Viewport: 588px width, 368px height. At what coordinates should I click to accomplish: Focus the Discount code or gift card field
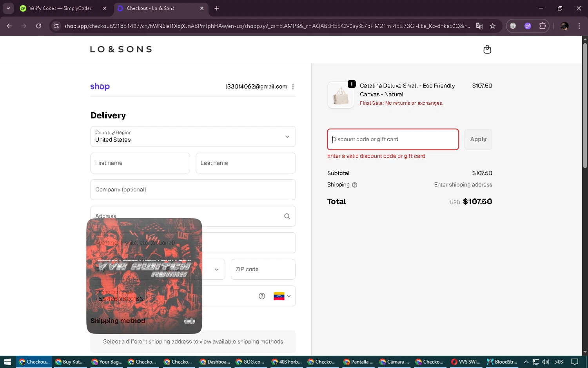point(393,139)
